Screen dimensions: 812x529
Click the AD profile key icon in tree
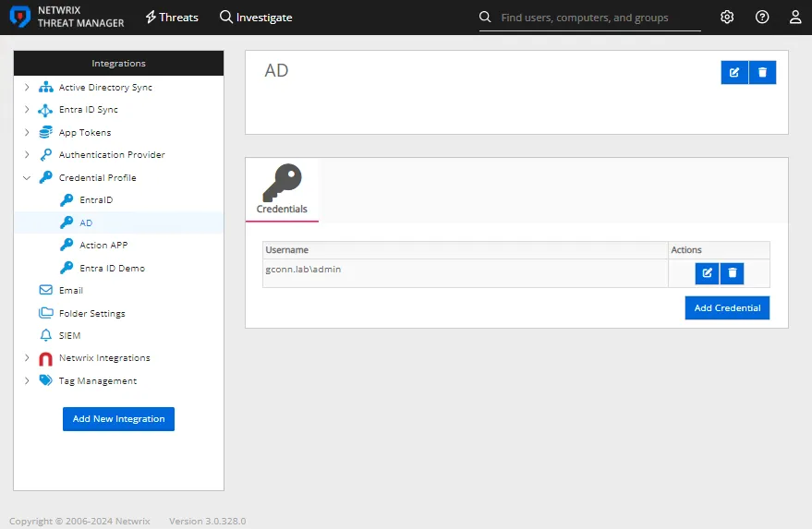(67, 222)
